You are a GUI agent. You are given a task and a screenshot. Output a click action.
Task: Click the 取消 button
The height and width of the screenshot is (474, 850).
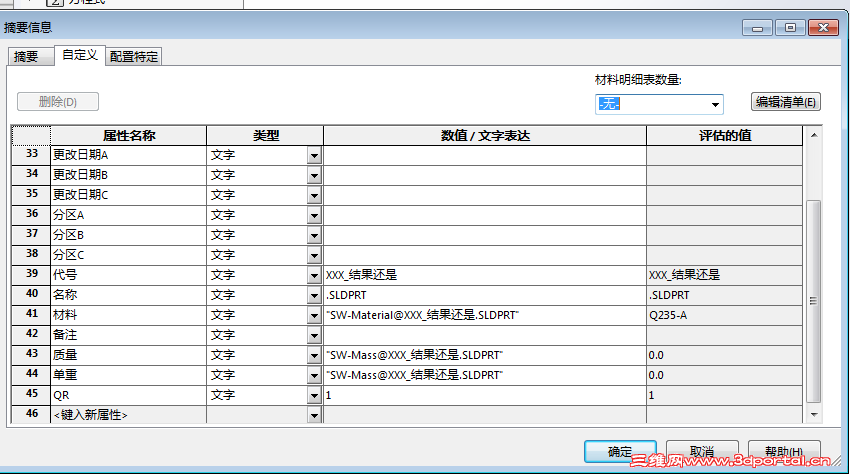[x=702, y=451]
